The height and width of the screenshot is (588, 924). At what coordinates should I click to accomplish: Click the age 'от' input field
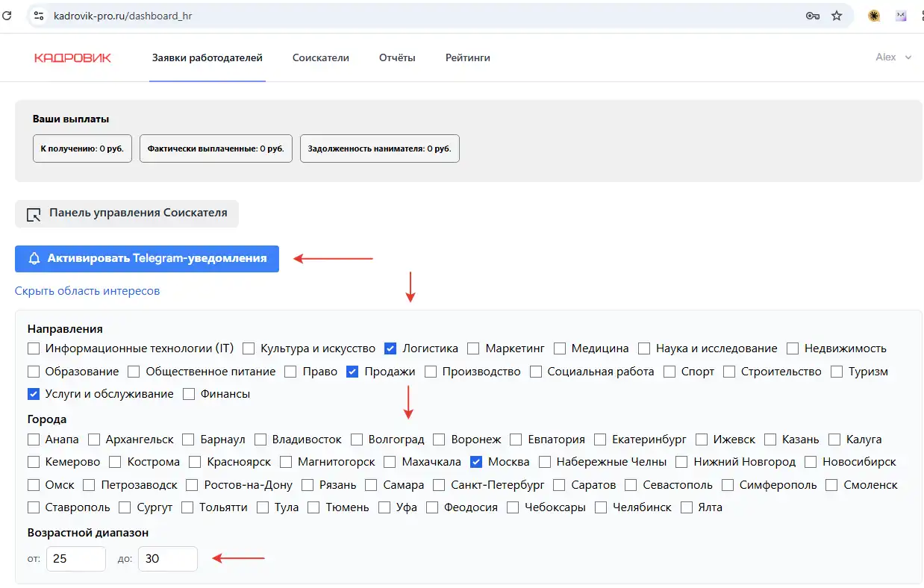coord(75,559)
